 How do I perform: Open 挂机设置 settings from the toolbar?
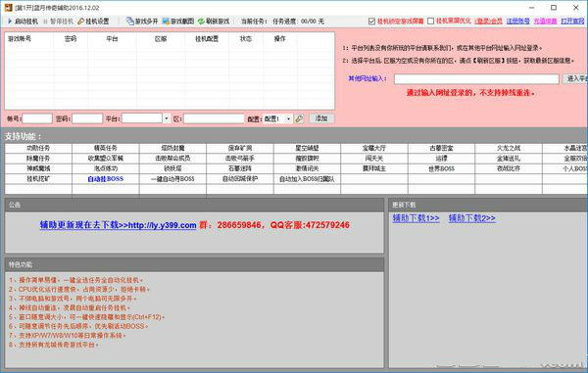(x=93, y=22)
